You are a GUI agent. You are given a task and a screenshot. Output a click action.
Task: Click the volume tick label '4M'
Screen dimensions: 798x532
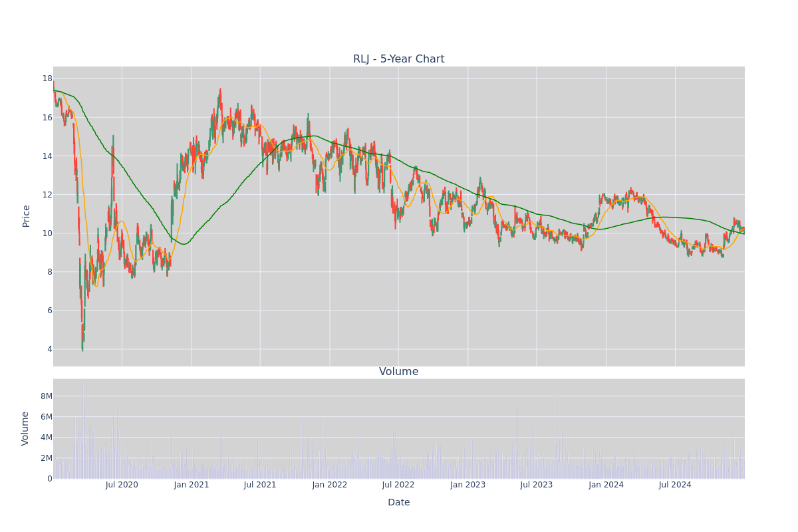point(47,438)
